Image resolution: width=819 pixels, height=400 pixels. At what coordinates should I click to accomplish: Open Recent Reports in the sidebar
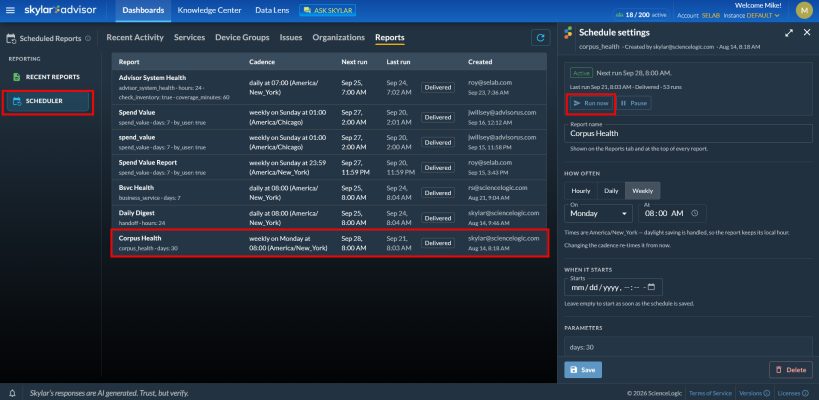point(46,77)
